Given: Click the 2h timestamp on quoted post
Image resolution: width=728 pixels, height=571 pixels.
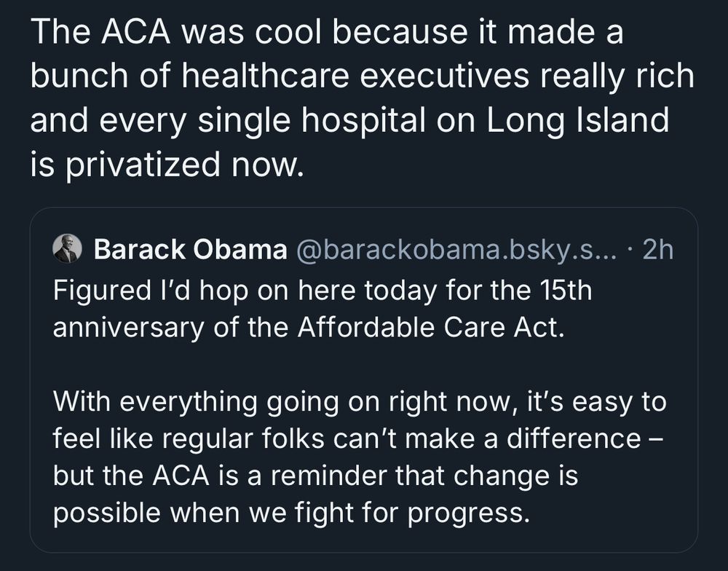Looking at the screenshot, I should (657, 250).
